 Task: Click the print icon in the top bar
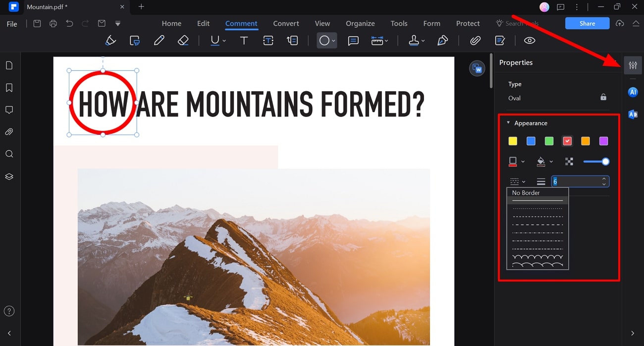53,23
